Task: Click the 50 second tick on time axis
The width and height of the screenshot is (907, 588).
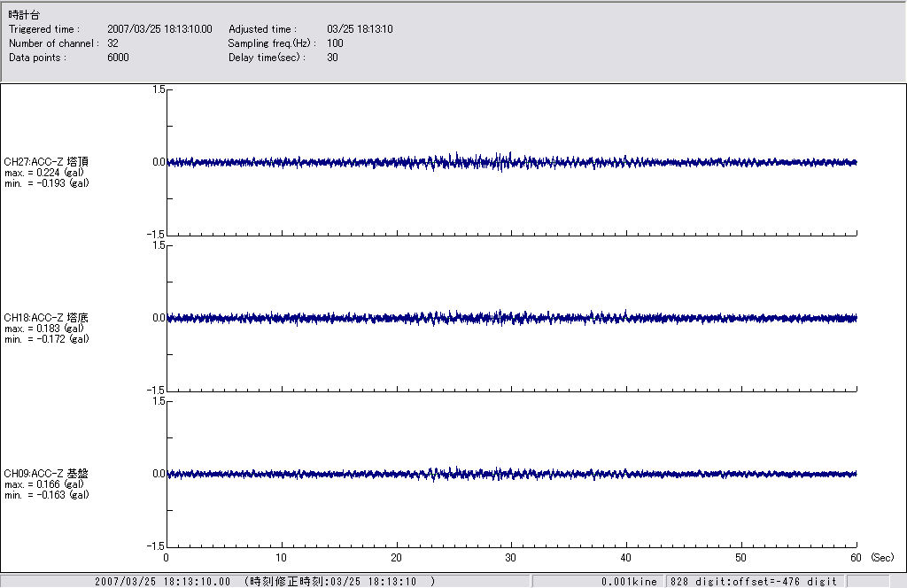Action: (x=740, y=558)
